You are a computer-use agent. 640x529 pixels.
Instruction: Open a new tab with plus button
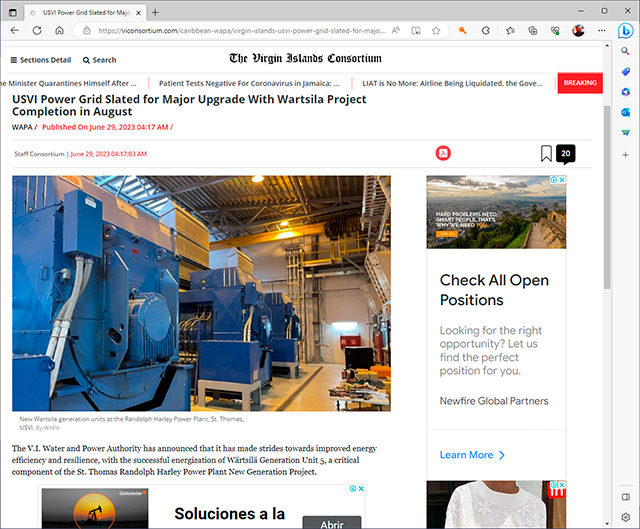155,13
